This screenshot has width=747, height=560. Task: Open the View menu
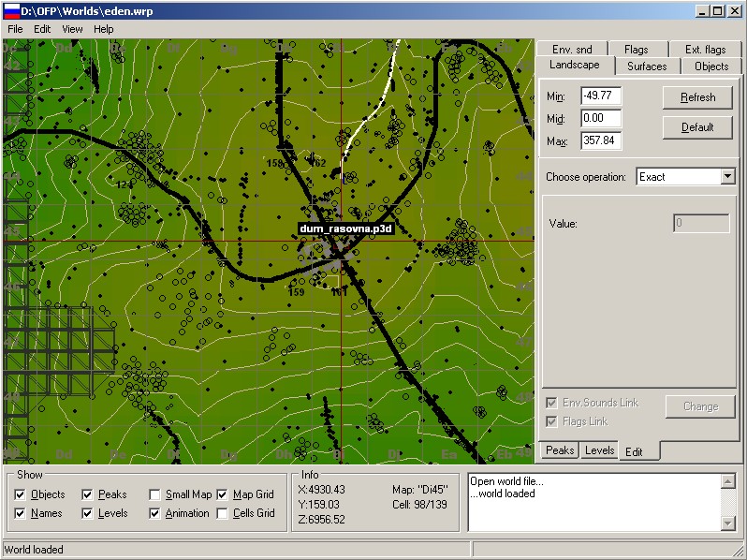coord(73,29)
